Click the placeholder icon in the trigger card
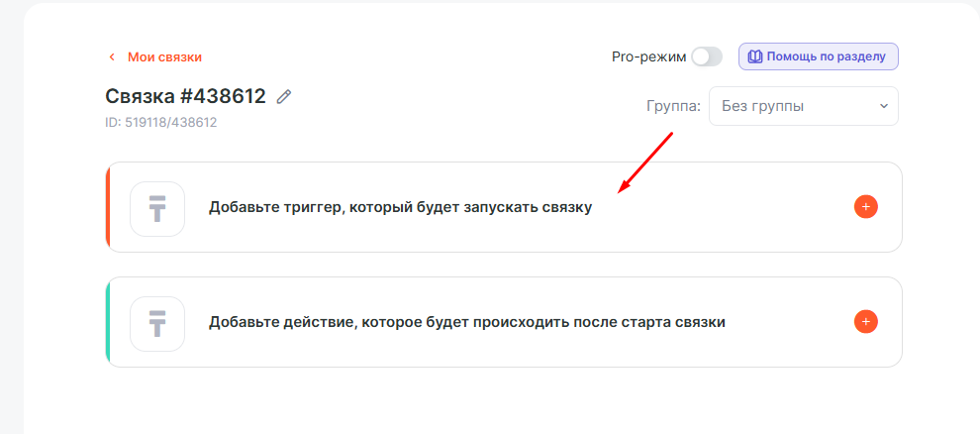 157,208
